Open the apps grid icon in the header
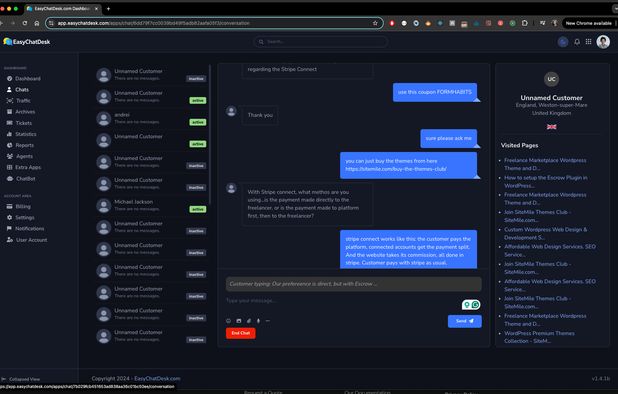This screenshot has height=394, width=618. click(588, 42)
